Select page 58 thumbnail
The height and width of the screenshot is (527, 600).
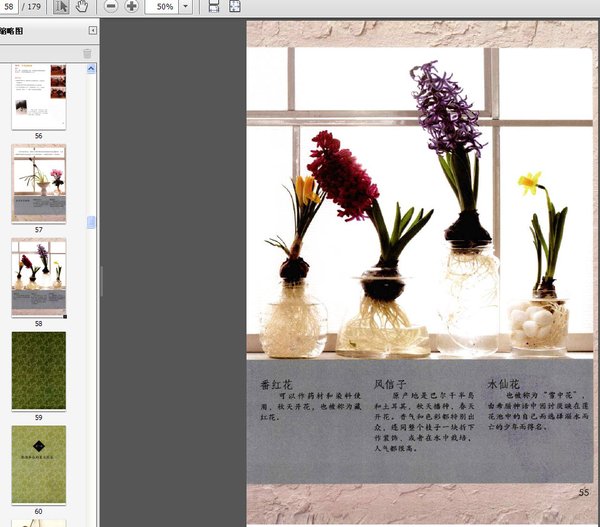click(x=39, y=277)
